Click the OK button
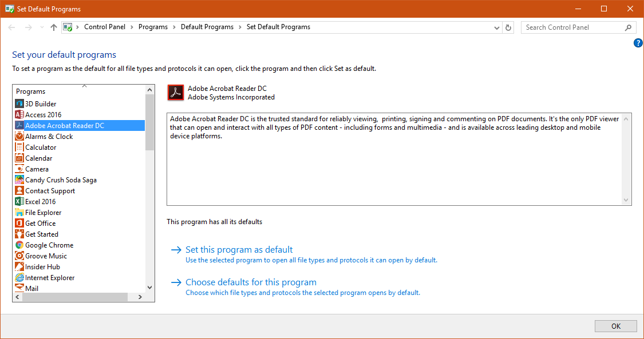Viewport: 644px width, 339px height. pos(615,326)
